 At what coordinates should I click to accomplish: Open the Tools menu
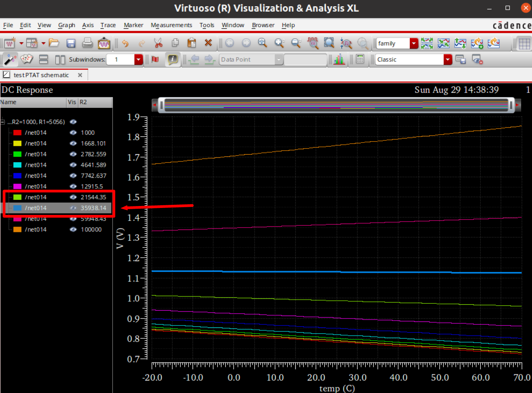click(x=207, y=25)
